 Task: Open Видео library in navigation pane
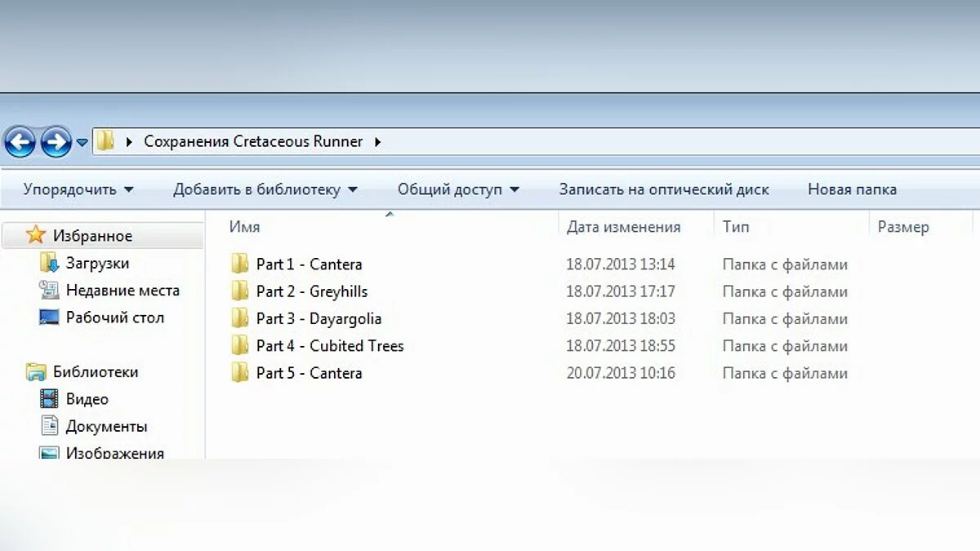pos(87,399)
